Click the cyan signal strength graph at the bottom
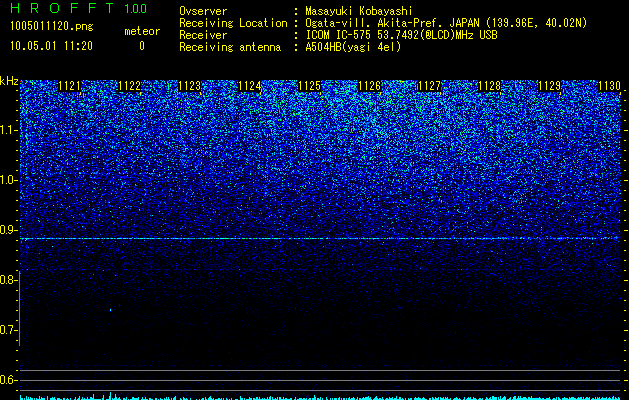Image resolution: width=629 pixels, height=400 pixels. click(320, 396)
